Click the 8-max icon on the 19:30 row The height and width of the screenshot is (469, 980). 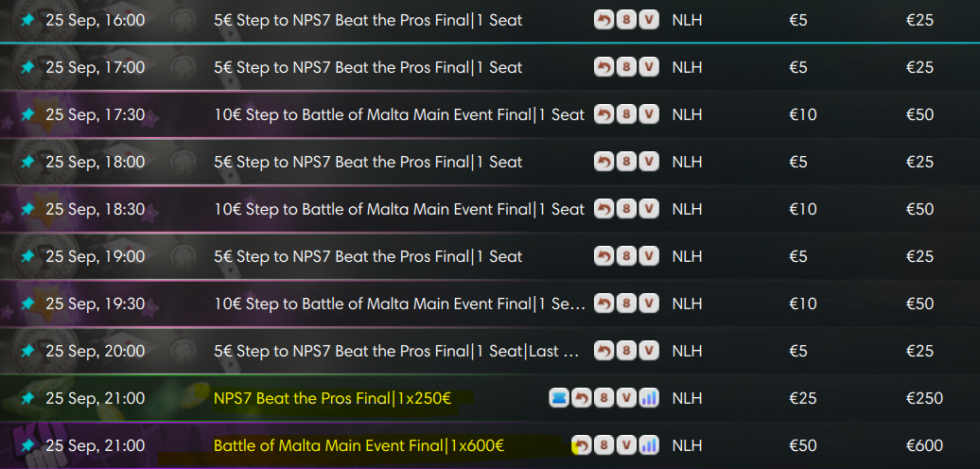point(626,304)
